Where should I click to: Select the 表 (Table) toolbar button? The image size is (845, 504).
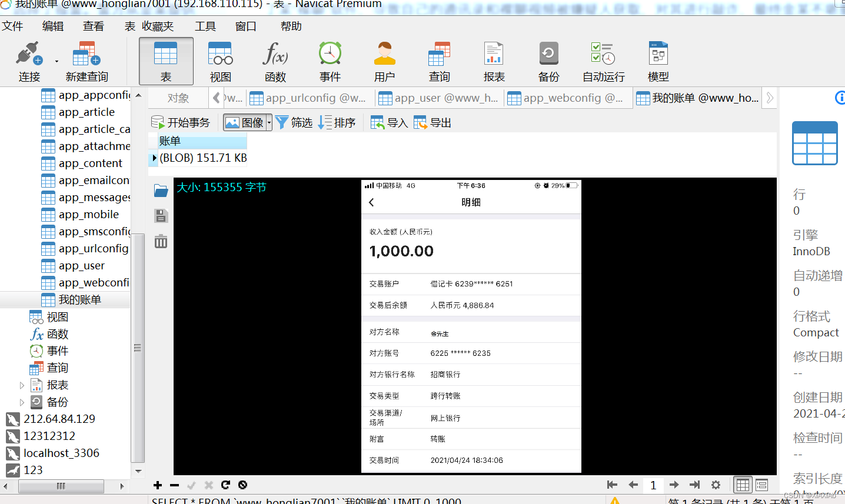(166, 62)
